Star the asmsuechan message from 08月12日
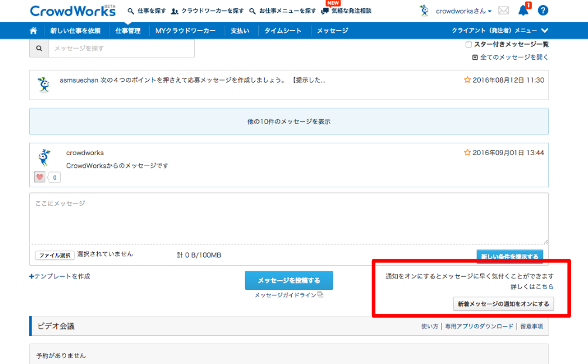 click(x=467, y=80)
